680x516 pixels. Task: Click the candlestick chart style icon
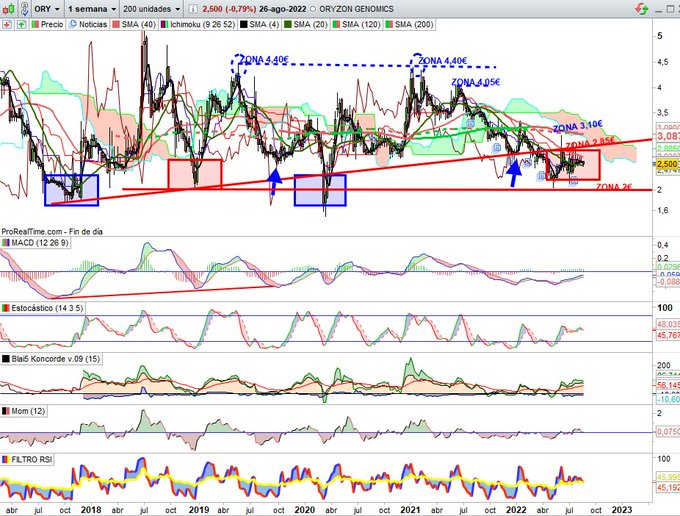click(9, 8)
